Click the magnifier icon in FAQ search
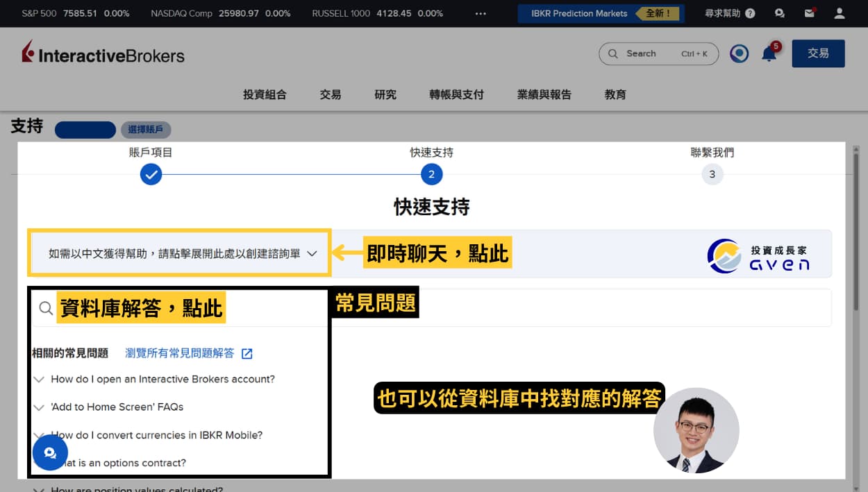 46,308
